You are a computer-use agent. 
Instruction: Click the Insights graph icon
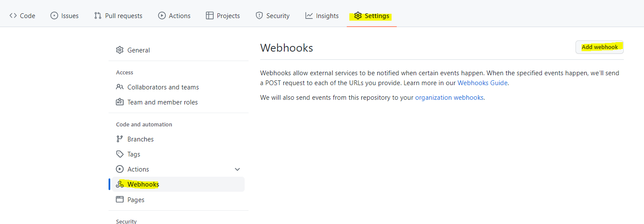point(309,15)
